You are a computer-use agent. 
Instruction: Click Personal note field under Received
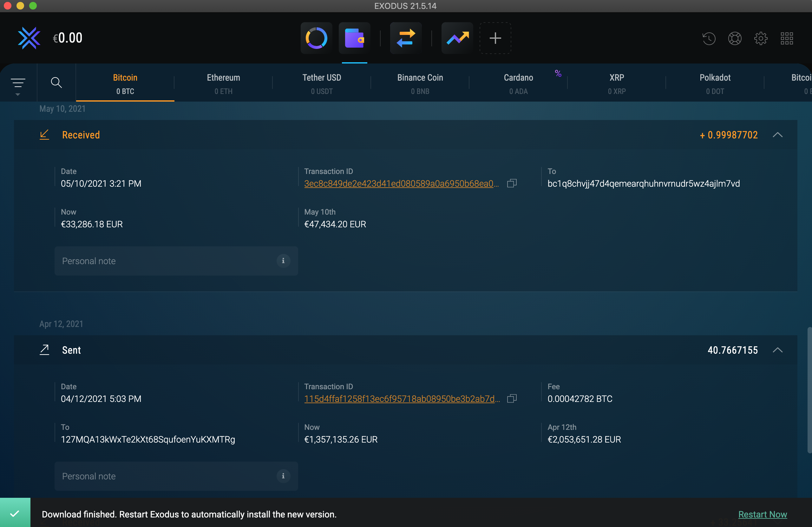176,261
